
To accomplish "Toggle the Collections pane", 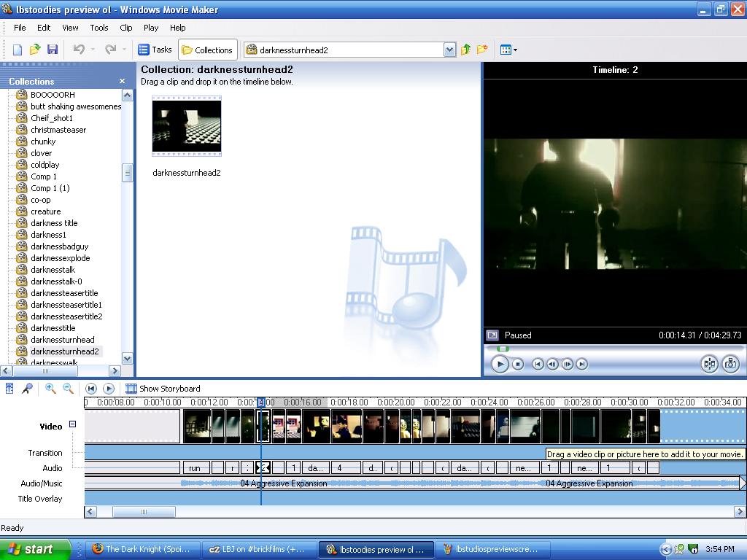I will point(207,49).
